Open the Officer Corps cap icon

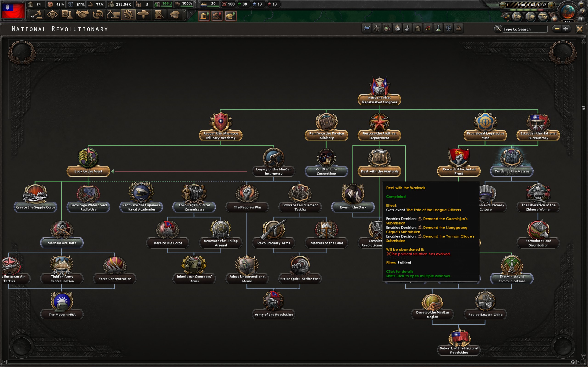175,15
